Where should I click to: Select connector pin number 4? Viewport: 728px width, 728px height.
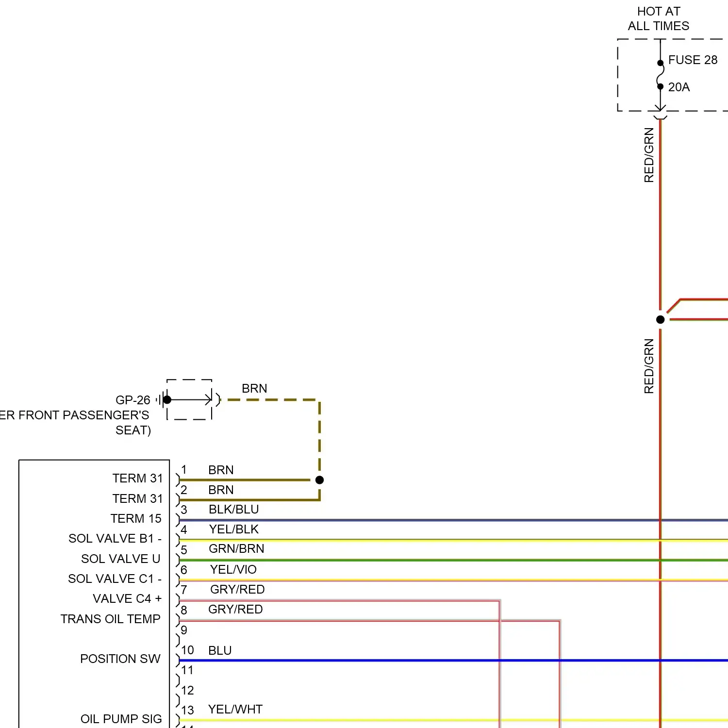pos(184,530)
